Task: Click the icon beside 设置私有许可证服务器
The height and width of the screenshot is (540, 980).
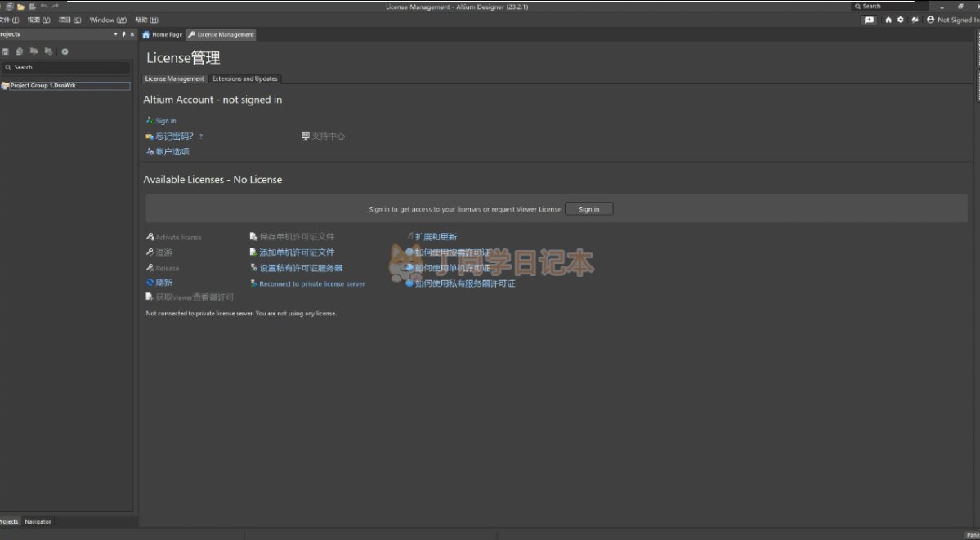Action: 253,268
